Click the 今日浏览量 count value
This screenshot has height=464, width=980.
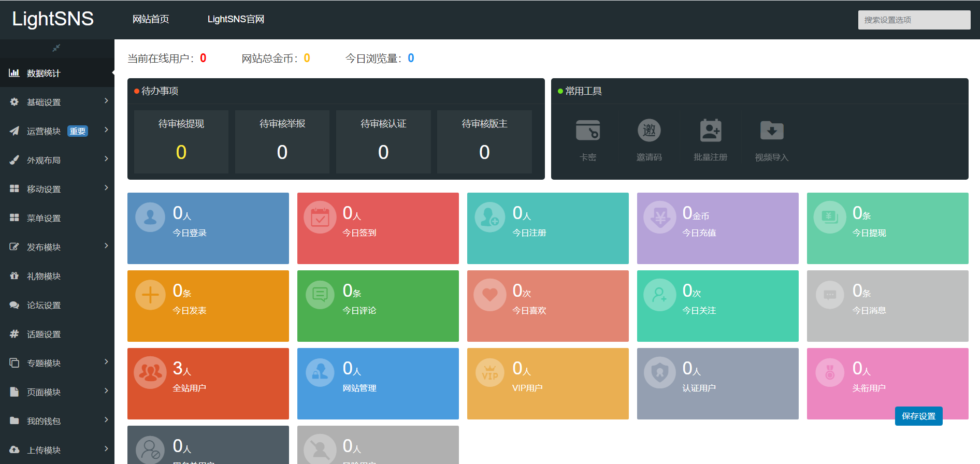tap(411, 58)
